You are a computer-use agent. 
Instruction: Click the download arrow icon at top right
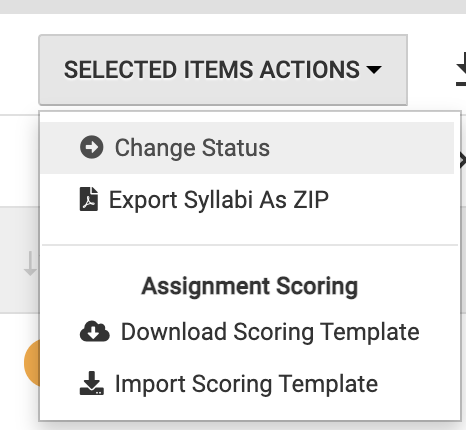click(461, 69)
